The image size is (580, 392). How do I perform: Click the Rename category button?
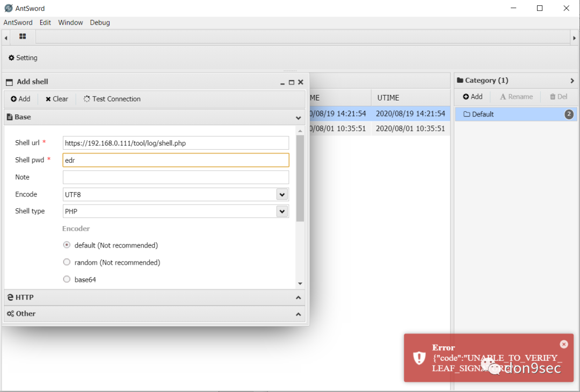tap(517, 97)
